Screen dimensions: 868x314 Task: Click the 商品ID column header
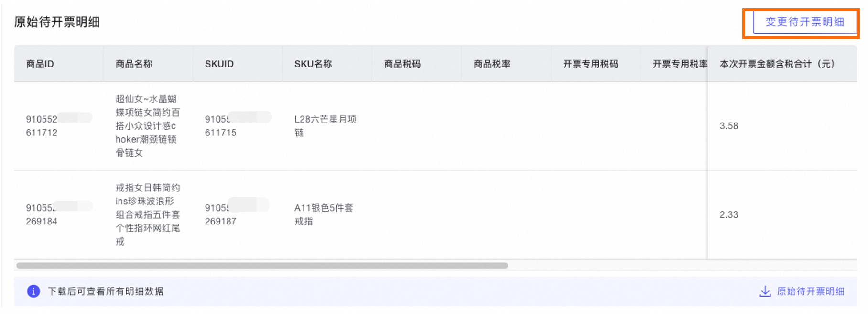click(40, 64)
